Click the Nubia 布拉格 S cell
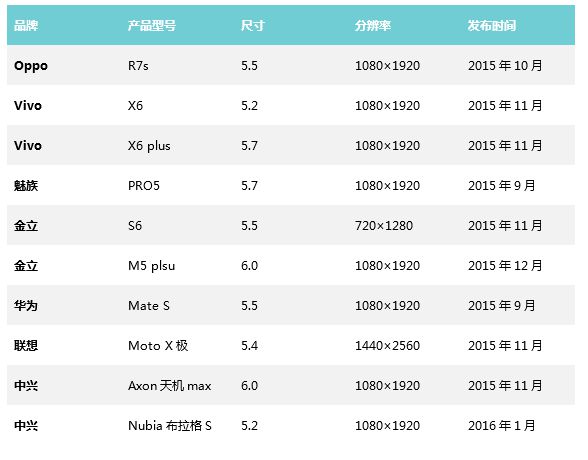 [x=170, y=426]
